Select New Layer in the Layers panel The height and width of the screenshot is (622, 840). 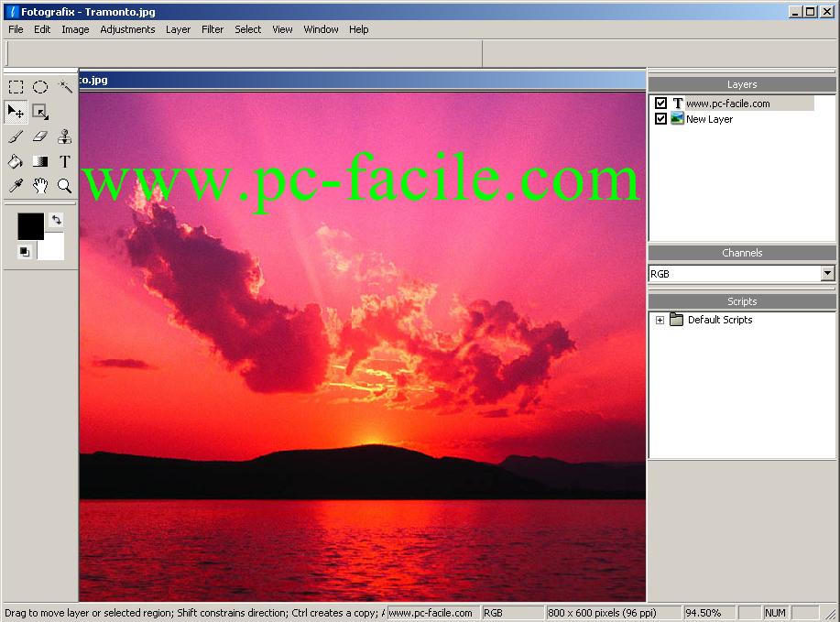[x=709, y=119]
